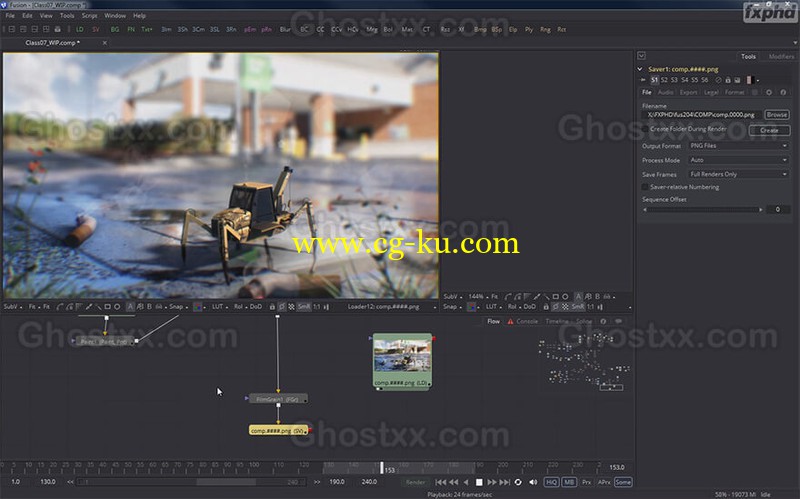Open the Process Mode Auto dropdown
Screen dimensions: 800x499
tap(738, 160)
